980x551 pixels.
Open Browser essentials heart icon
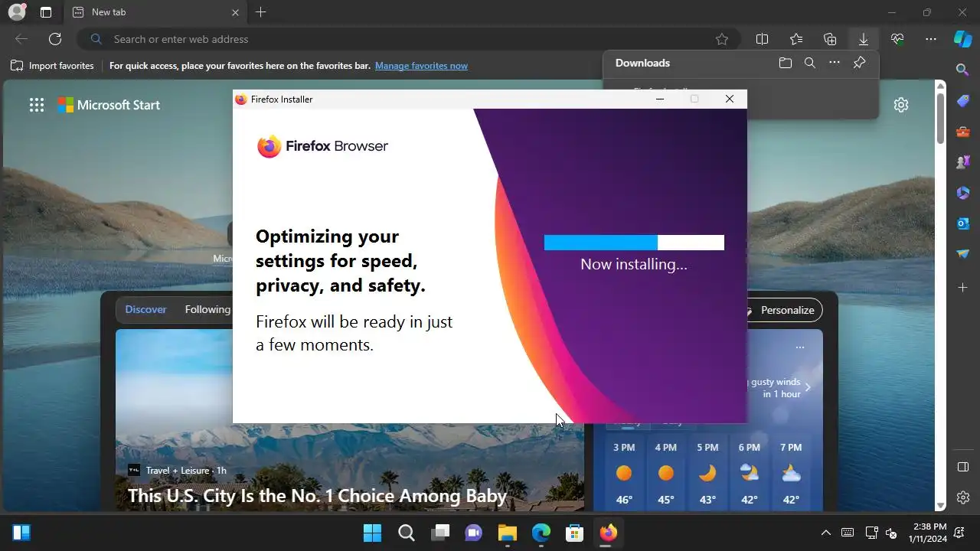(897, 39)
